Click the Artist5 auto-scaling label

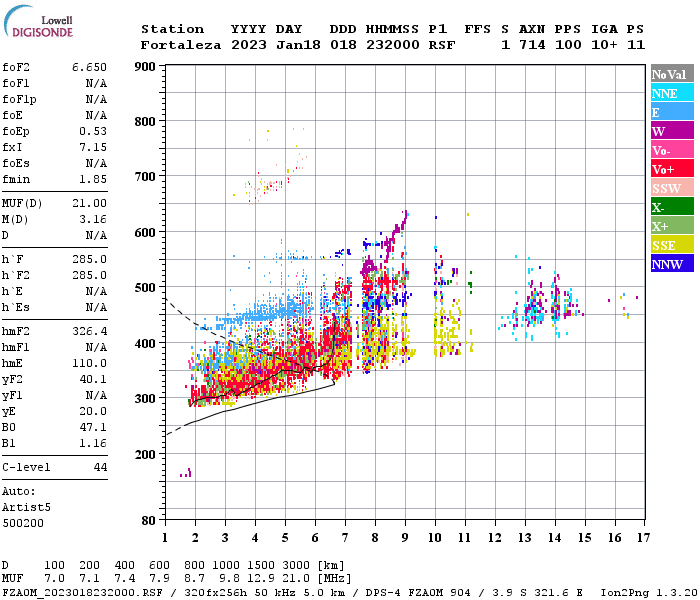pyautogui.click(x=26, y=508)
